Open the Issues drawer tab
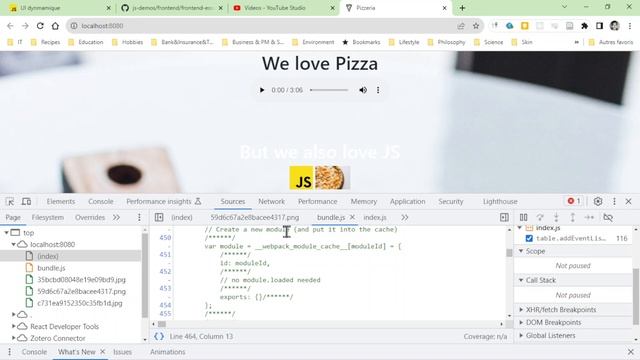The image size is (640, 360). click(122, 352)
